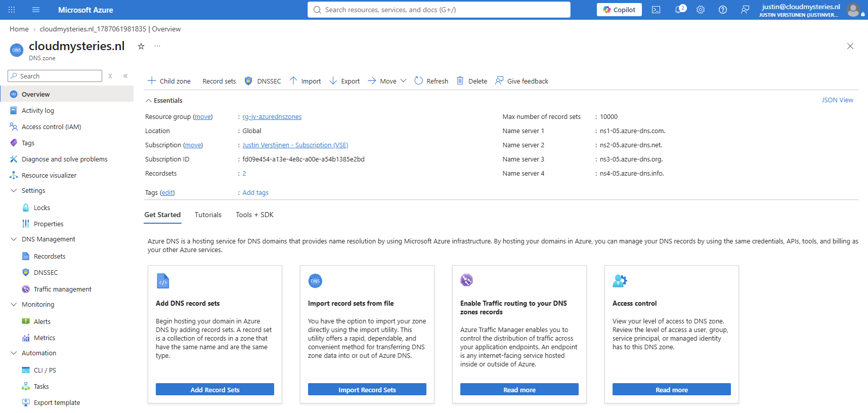The height and width of the screenshot is (413, 868).
Task: Click the Import Record Sets button
Action: coord(367,389)
